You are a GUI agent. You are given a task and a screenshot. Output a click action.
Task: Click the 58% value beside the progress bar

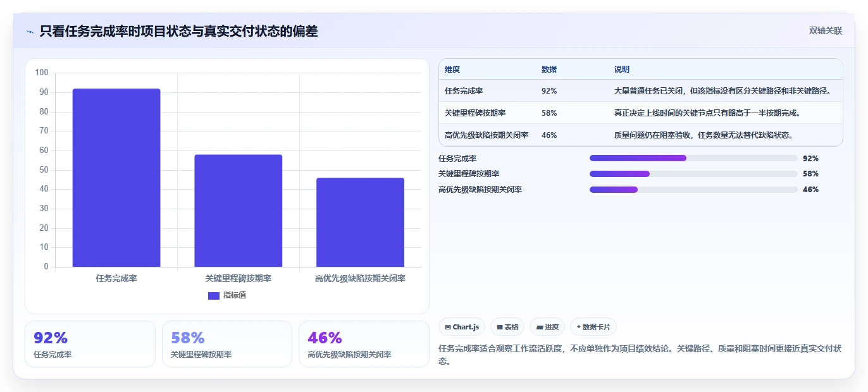810,174
